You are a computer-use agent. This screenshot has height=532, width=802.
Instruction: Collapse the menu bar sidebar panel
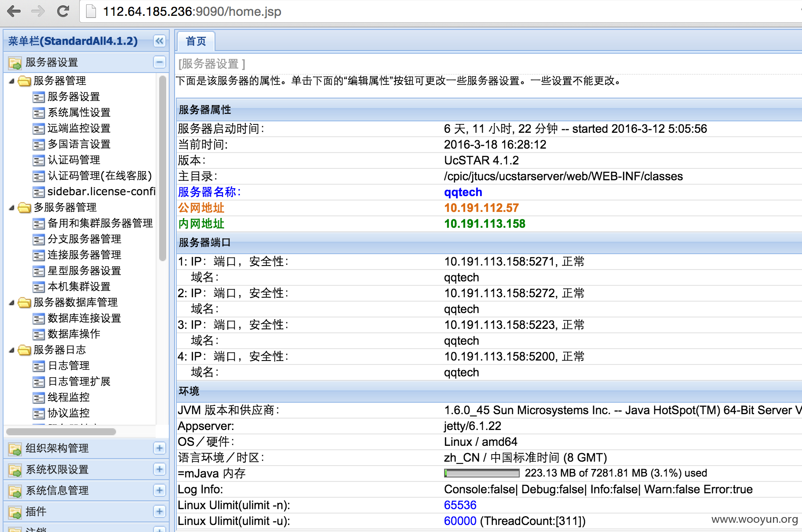tap(160, 41)
